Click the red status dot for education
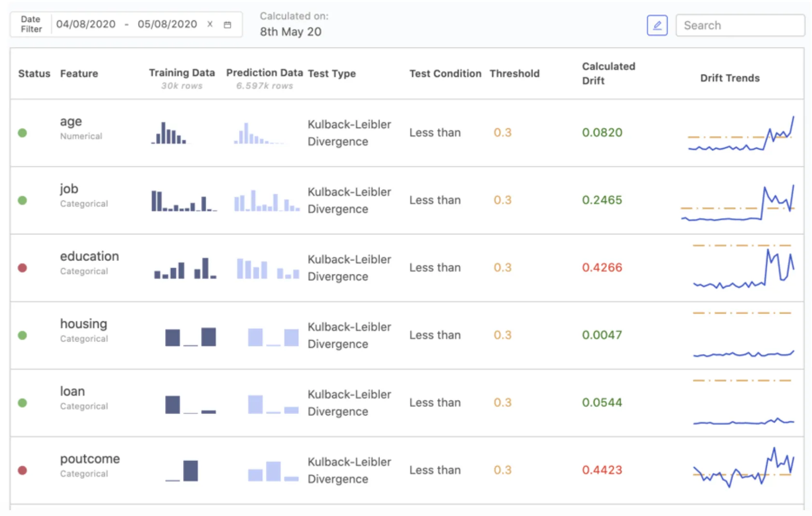The width and height of the screenshot is (812, 516). [x=22, y=268]
